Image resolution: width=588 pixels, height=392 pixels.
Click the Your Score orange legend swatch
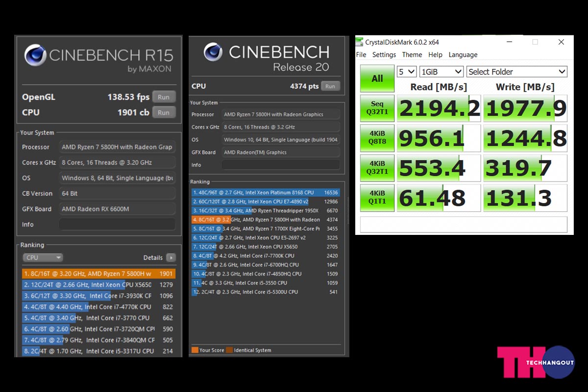[x=195, y=350]
